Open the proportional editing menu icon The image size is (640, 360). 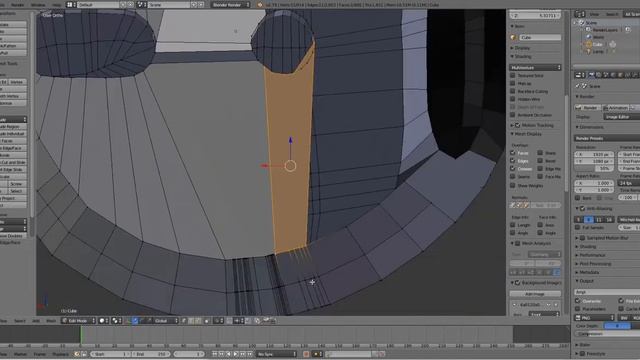point(218,321)
